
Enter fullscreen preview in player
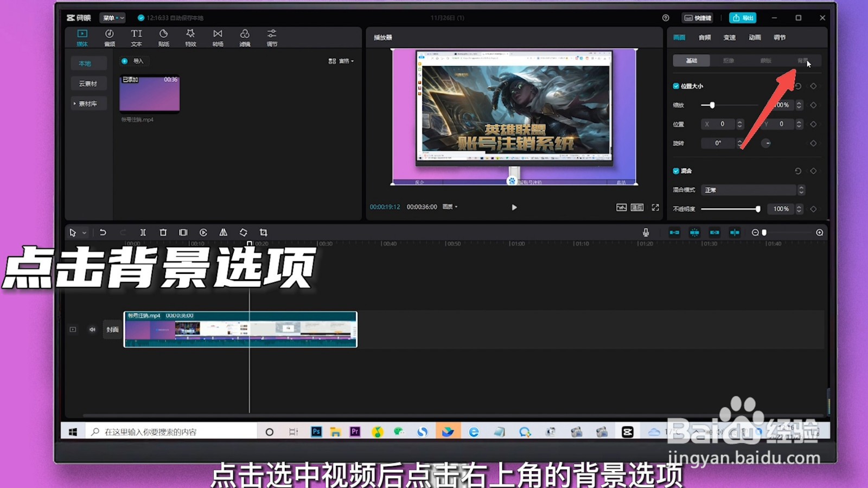click(655, 207)
